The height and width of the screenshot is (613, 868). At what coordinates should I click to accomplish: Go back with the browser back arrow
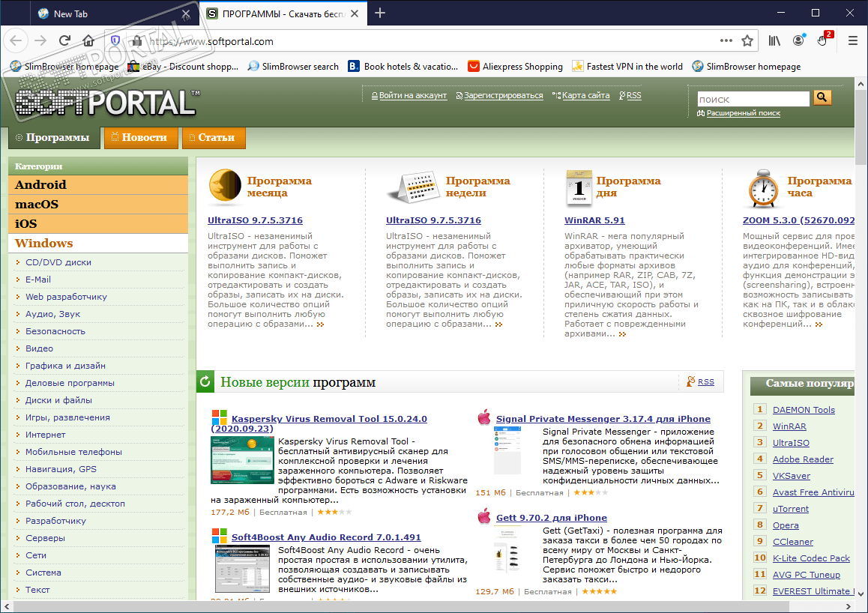(16, 41)
